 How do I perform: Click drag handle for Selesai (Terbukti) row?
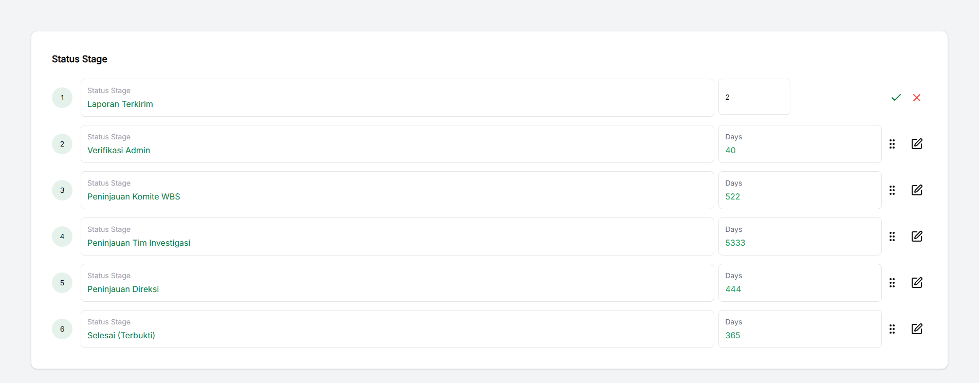892,329
